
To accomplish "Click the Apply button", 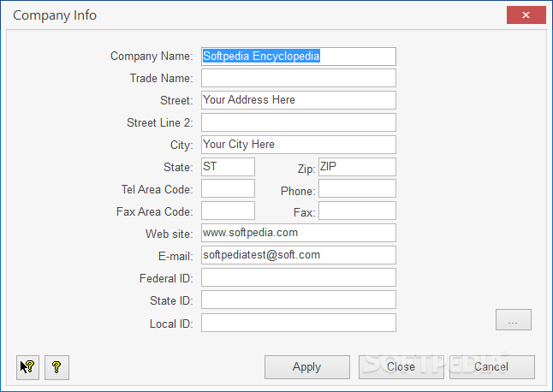I will pos(307,367).
